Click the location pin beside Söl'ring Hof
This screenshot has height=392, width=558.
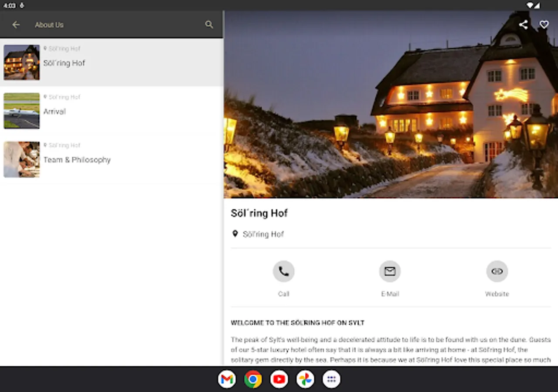235,234
